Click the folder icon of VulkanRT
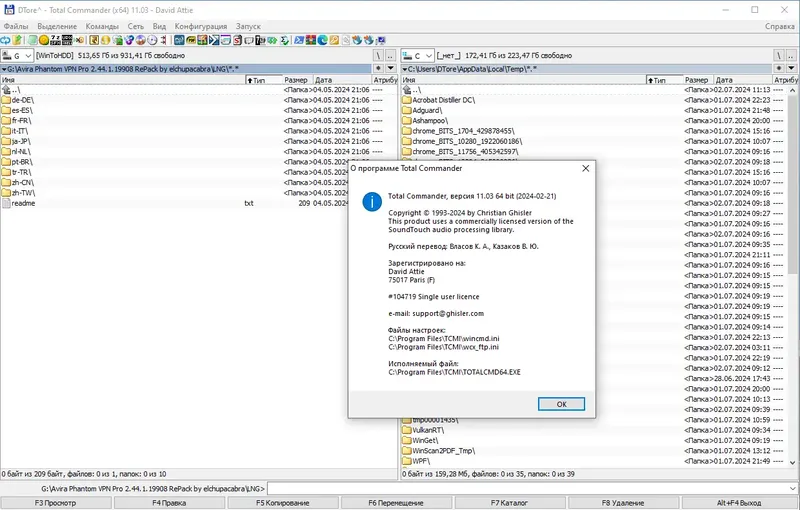Image resolution: width=800 pixels, height=510 pixels. coord(407,430)
